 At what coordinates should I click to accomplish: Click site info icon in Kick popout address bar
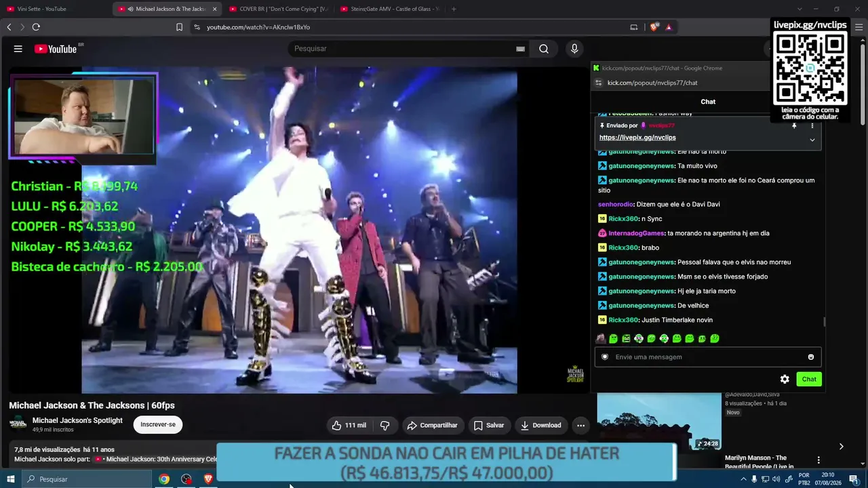pyautogui.click(x=598, y=83)
